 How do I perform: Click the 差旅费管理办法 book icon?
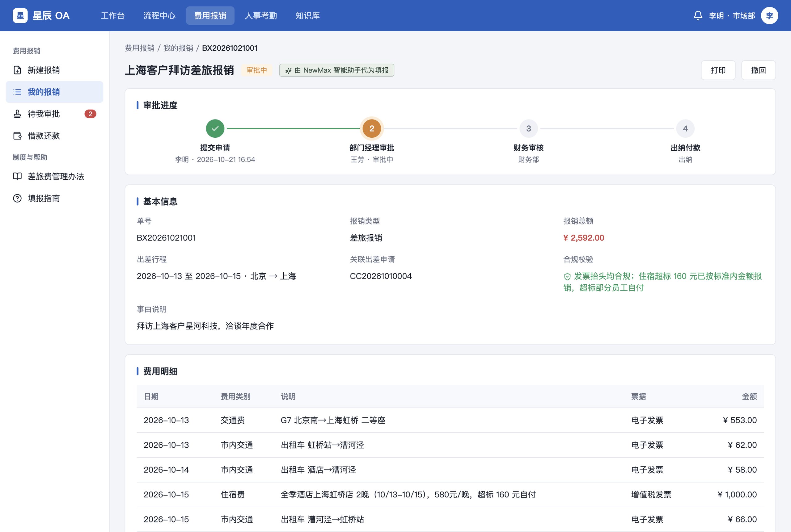click(x=17, y=176)
